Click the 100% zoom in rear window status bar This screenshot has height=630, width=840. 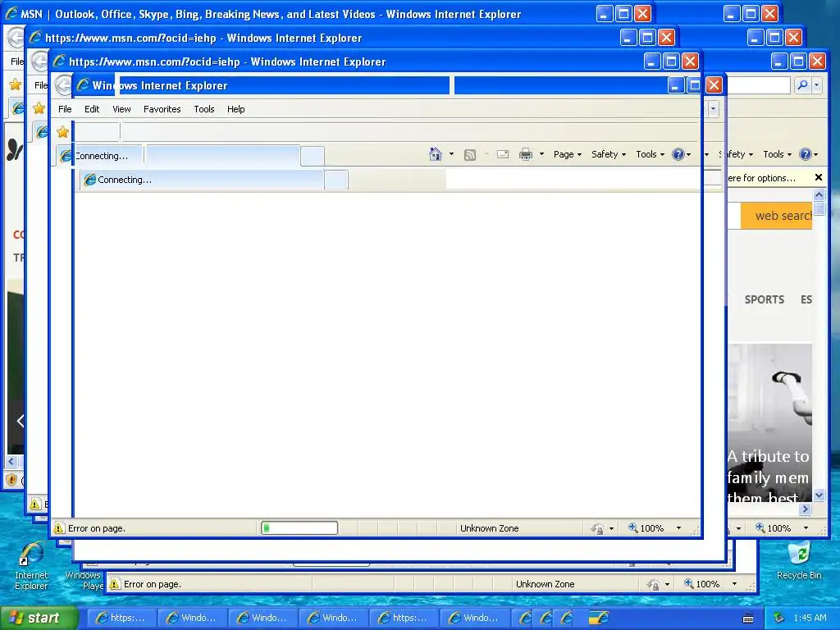tap(773, 528)
